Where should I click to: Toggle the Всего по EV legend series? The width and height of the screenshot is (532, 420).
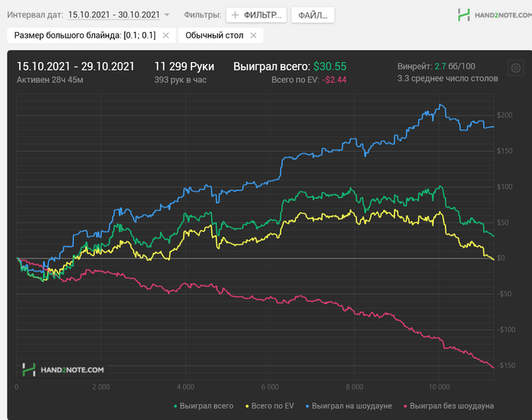[x=270, y=406]
